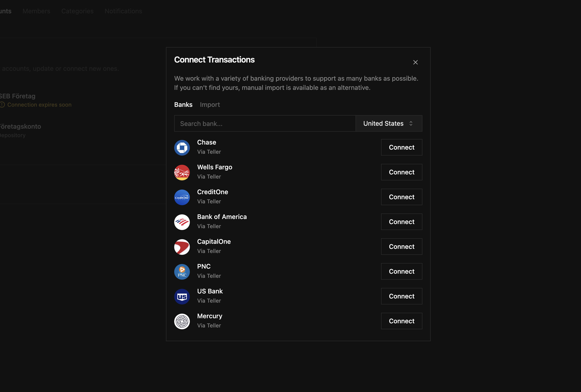Click the CapitalOne swoosh logo
581x392 pixels.
182,247
